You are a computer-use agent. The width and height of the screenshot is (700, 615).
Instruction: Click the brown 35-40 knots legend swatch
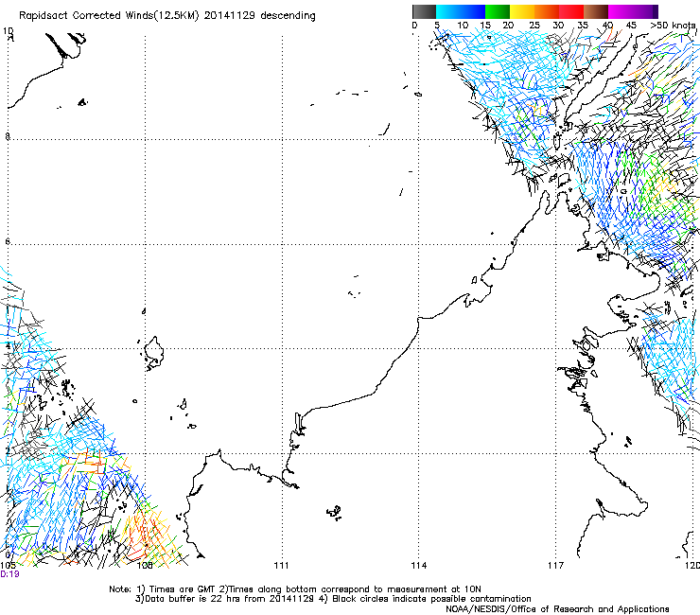pos(596,11)
